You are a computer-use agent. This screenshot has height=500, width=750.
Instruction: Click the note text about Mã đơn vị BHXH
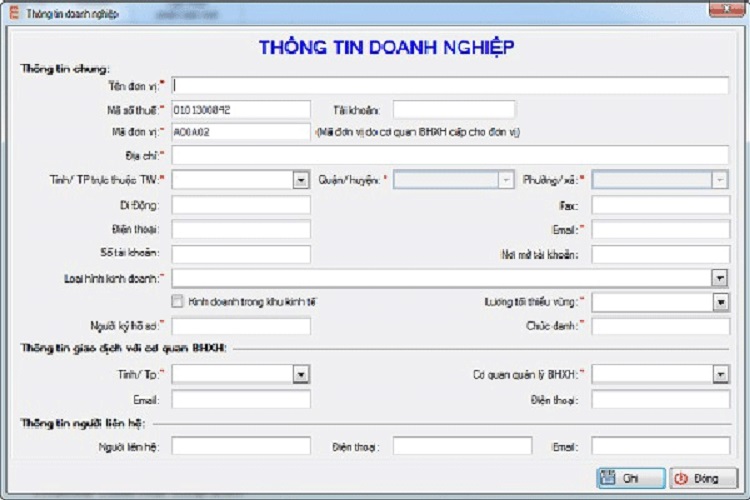[418, 132]
